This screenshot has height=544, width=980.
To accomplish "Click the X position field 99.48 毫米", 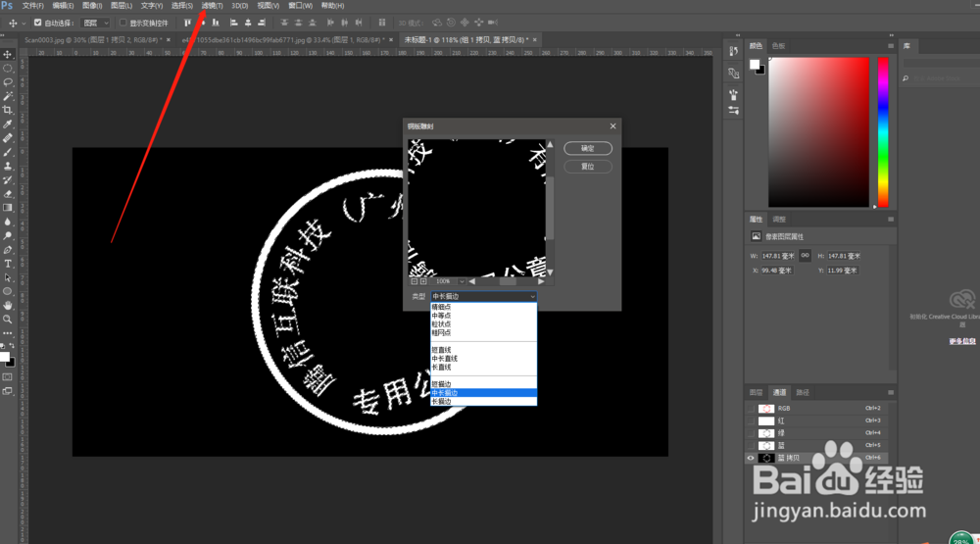I will pyautogui.click(x=778, y=271).
